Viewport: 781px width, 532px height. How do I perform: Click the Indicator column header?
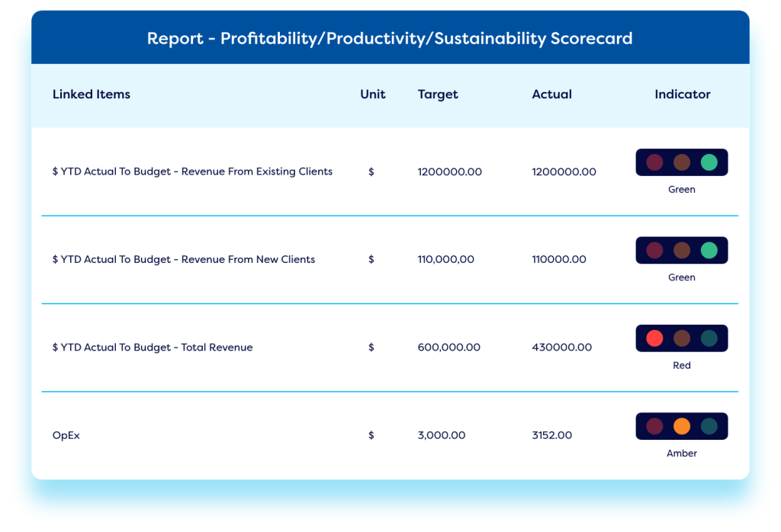(x=682, y=95)
